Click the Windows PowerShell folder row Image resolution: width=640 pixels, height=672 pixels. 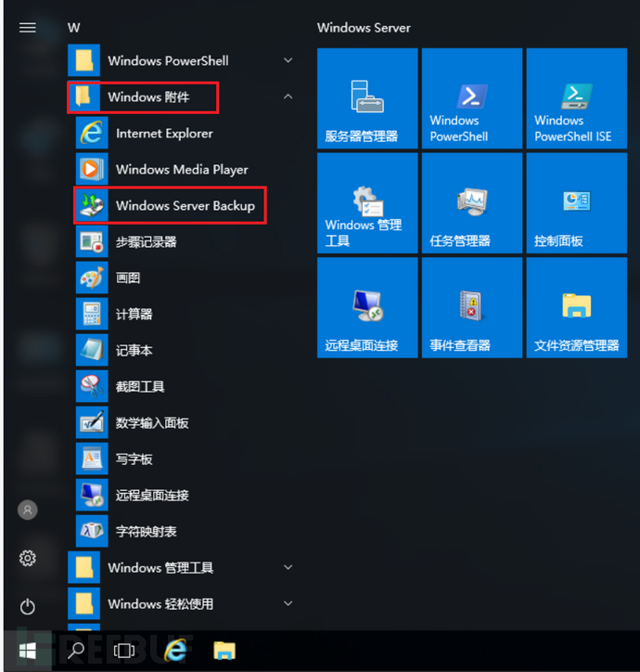183,60
